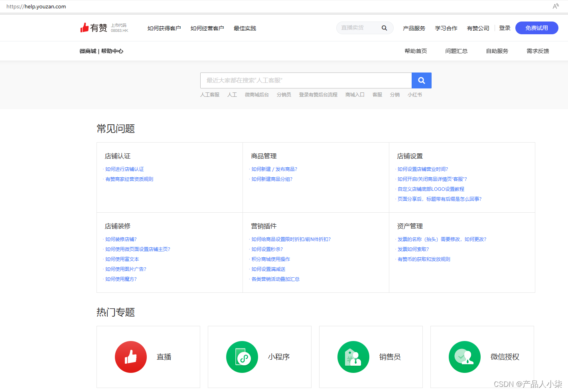Go to 问题汇总 tab
The height and width of the screenshot is (392, 568).
(456, 51)
